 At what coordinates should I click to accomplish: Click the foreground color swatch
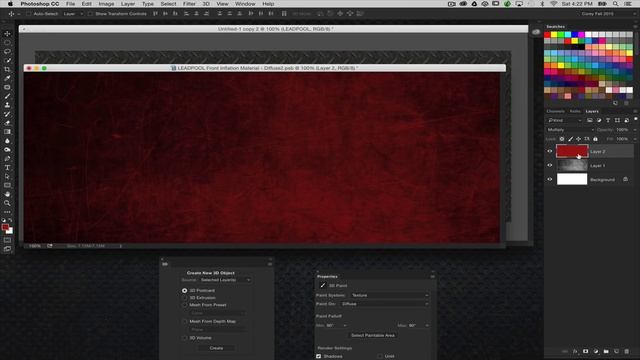point(5,227)
